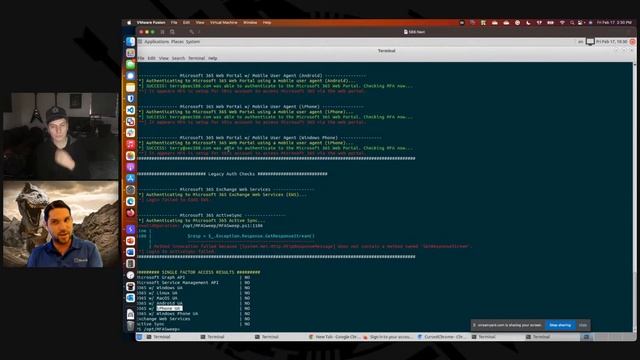Click the Apple menu icon
The height and width of the screenshot is (360, 640).
pos(129,22)
